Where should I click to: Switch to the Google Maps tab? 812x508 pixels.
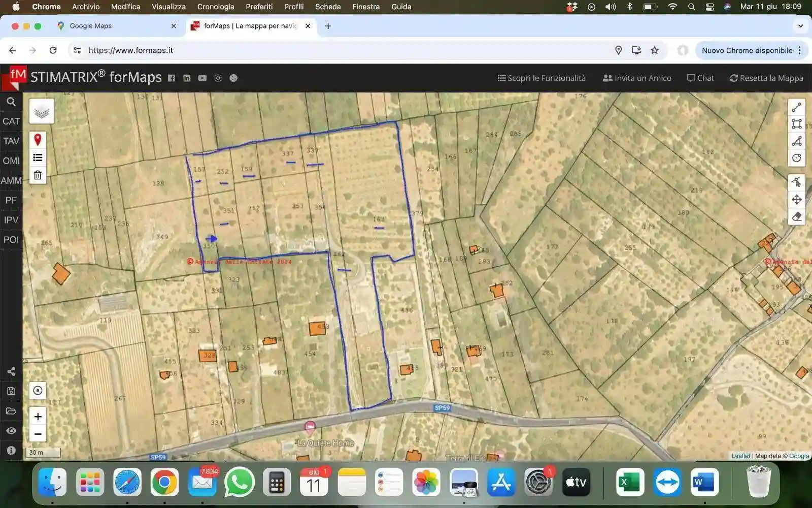point(91,26)
